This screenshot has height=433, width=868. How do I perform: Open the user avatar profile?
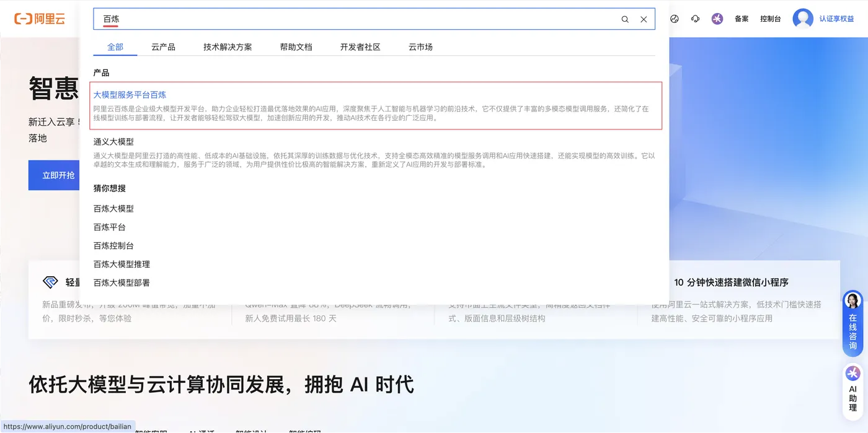point(803,19)
